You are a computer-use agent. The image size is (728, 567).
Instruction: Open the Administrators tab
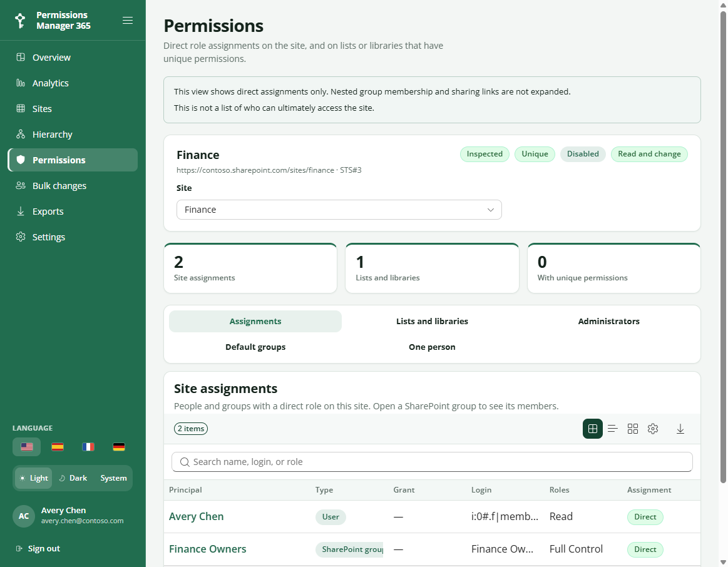coord(608,321)
